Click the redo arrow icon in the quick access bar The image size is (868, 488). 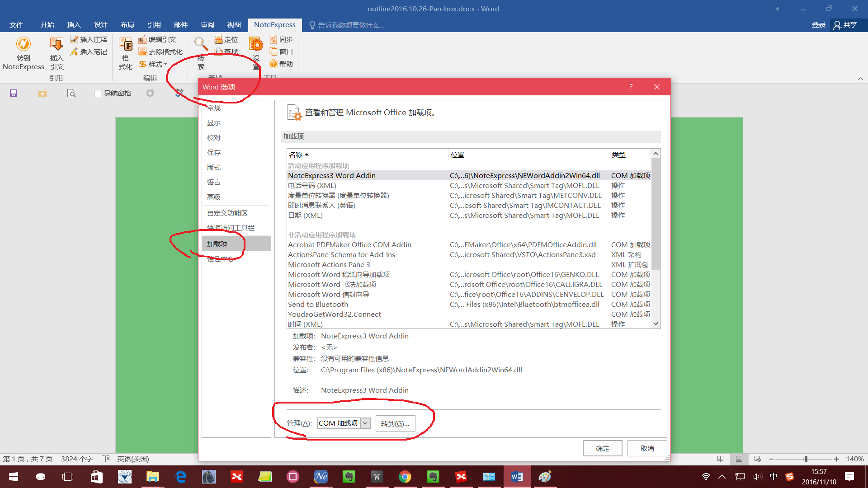(x=150, y=93)
